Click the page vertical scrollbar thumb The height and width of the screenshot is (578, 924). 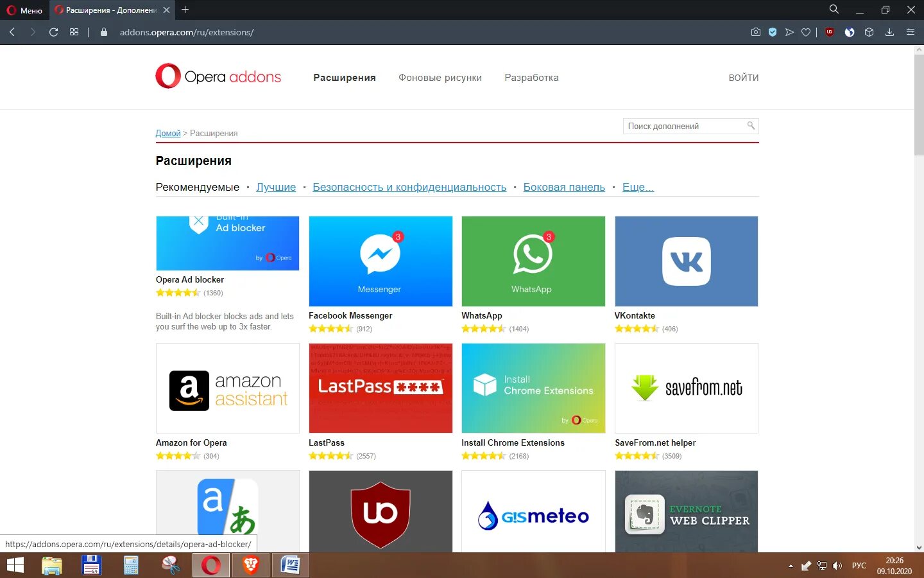(919, 105)
